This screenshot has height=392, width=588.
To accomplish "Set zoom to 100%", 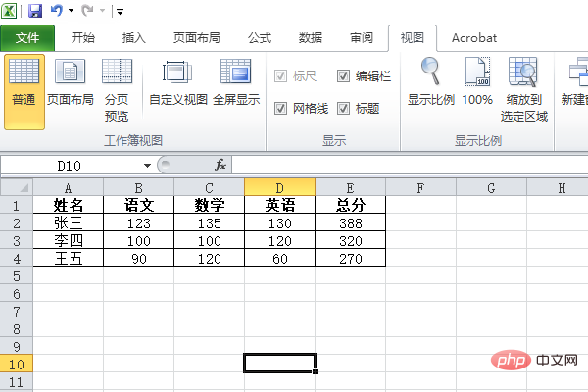I will (477, 81).
